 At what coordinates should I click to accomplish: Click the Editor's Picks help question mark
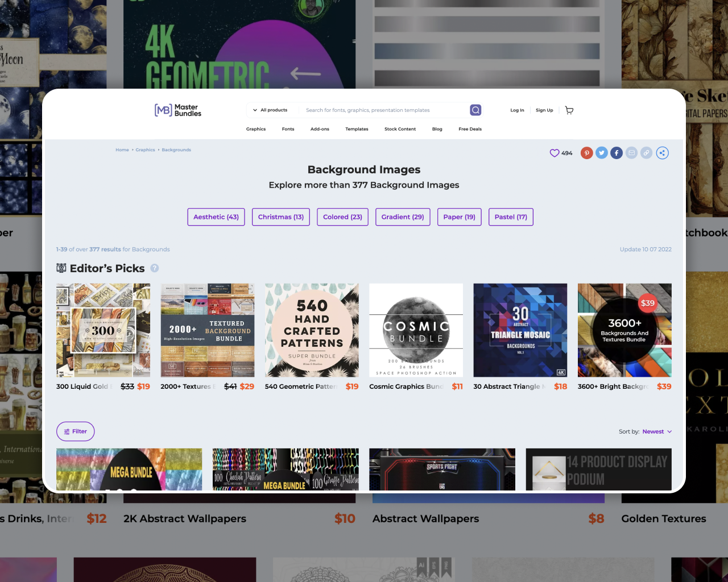coord(155,268)
